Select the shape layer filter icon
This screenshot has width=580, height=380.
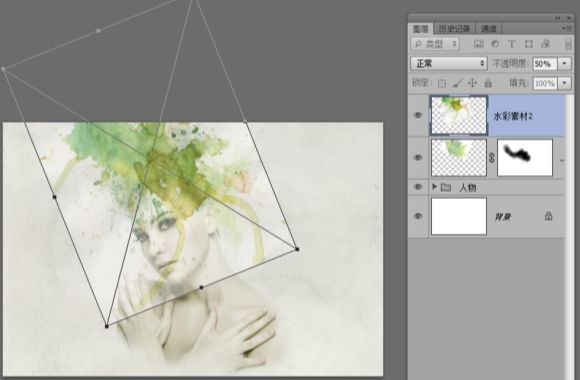click(529, 44)
